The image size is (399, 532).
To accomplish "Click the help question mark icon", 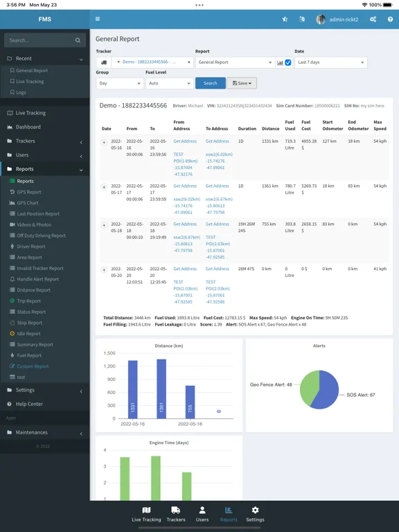I will 390,19.
